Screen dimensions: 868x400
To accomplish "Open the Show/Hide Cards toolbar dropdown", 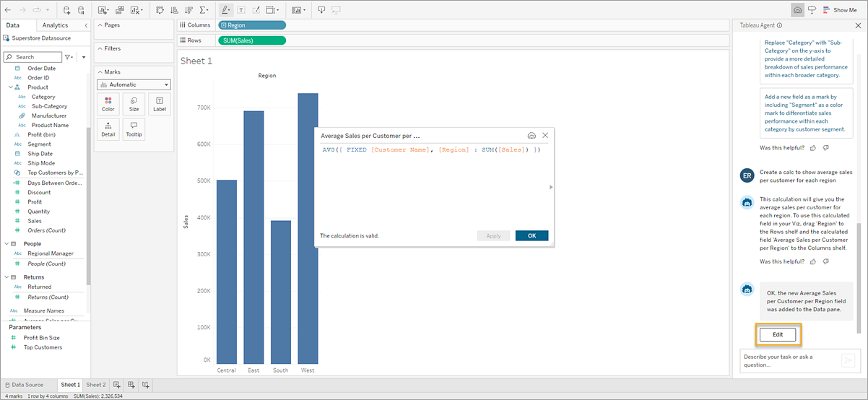I will (297, 10).
